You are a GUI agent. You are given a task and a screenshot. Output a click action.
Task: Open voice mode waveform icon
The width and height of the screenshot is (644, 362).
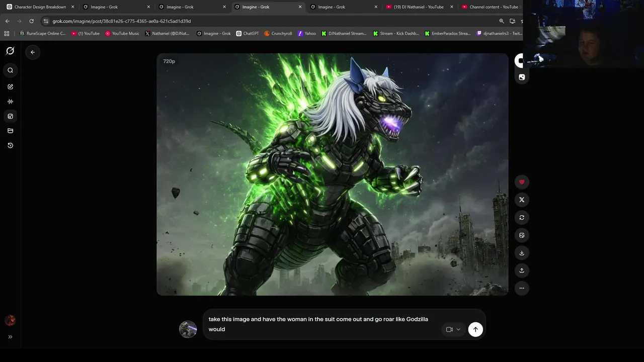(x=10, y=102)
